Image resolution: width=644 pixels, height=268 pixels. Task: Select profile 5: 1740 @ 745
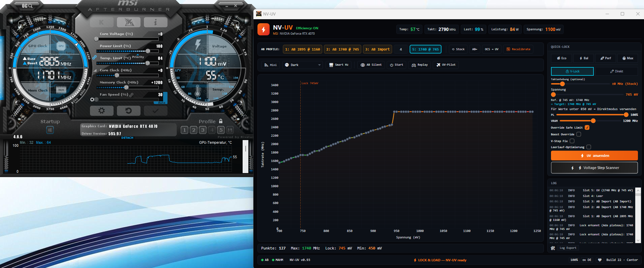pos(426,49)
